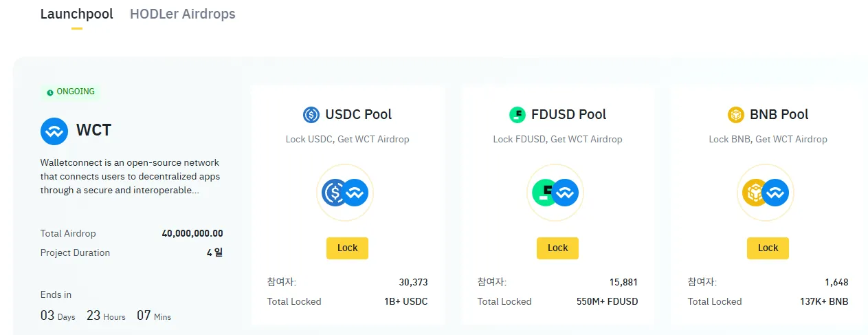Click the small FDUSD Pool title icon
The width and height of the screenshot is (868, 335).
pyautogui.click(x=517, y=115)
